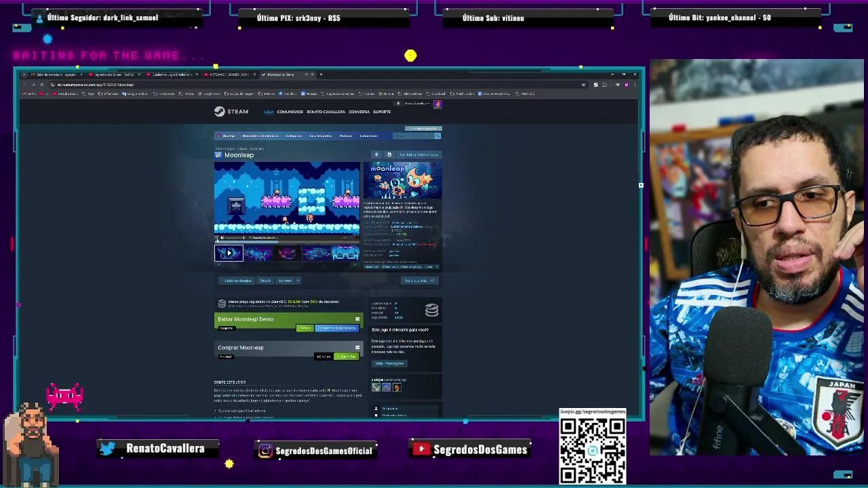Bookmark this page with star icon
Image resolution: width=868 pixels, height=488 pixels.
(x=583, y=85)
